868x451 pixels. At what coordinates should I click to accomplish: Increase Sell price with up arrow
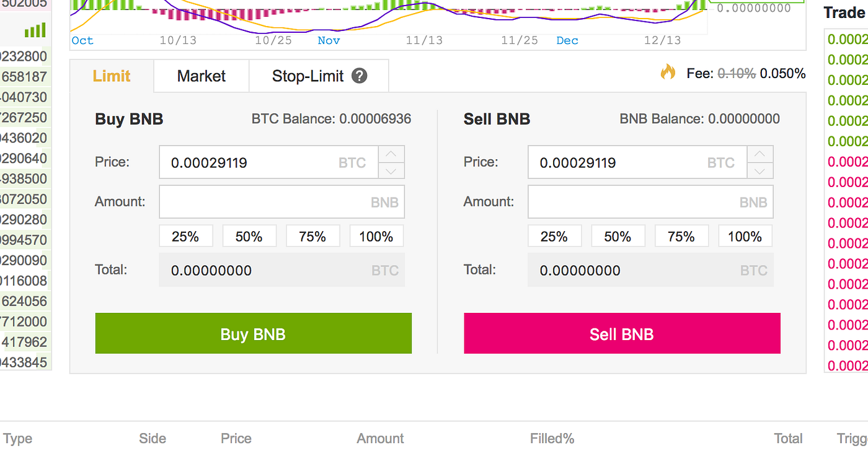click(x=760, y=154)
